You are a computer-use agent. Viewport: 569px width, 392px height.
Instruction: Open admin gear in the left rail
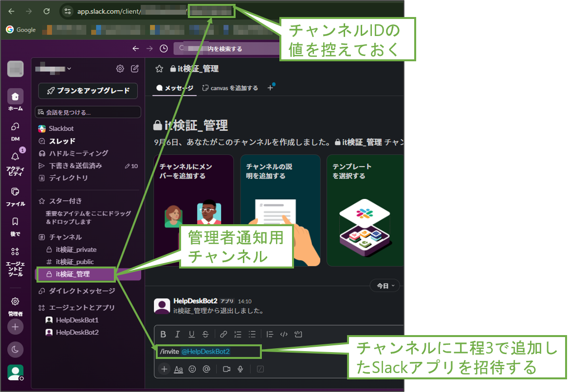(15, 306)
